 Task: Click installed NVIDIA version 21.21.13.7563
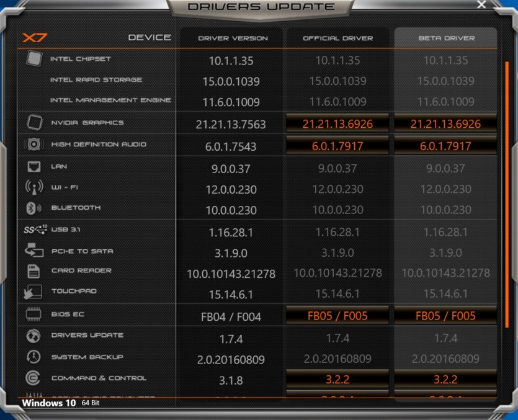(x=231, y=124)
